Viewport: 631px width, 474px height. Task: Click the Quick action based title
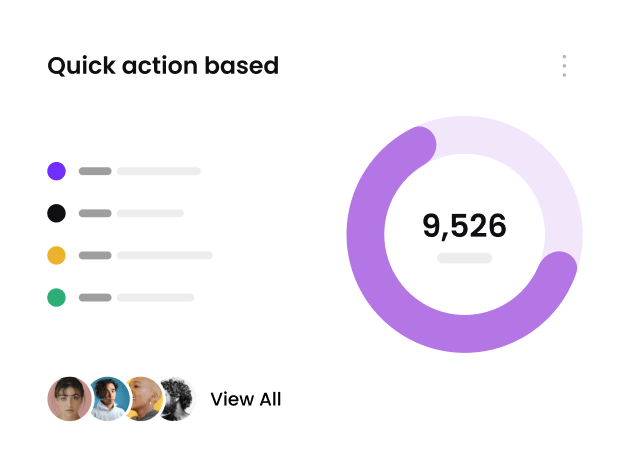click(x=163, y=66)
